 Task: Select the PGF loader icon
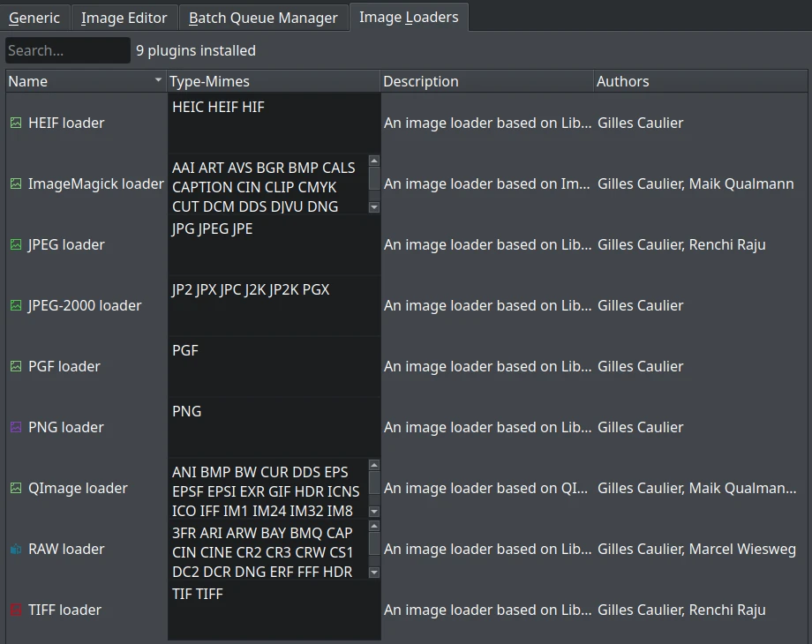coord(16,366)
